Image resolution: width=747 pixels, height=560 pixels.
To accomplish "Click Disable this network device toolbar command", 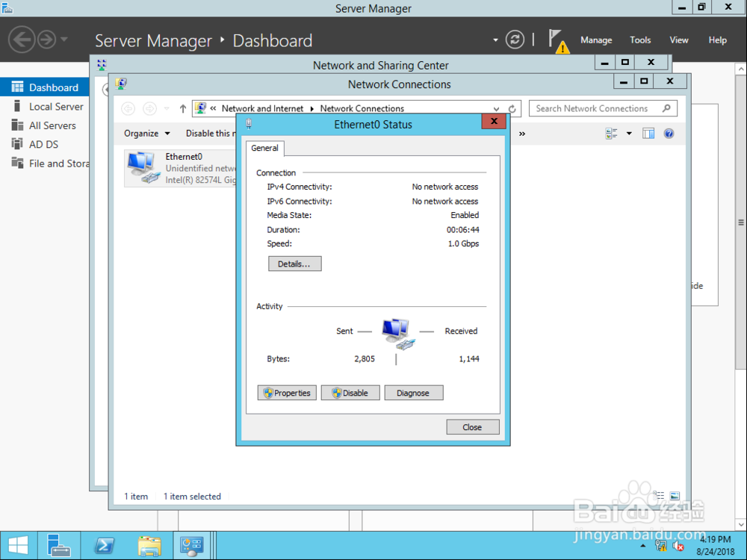I will (211, 134).
